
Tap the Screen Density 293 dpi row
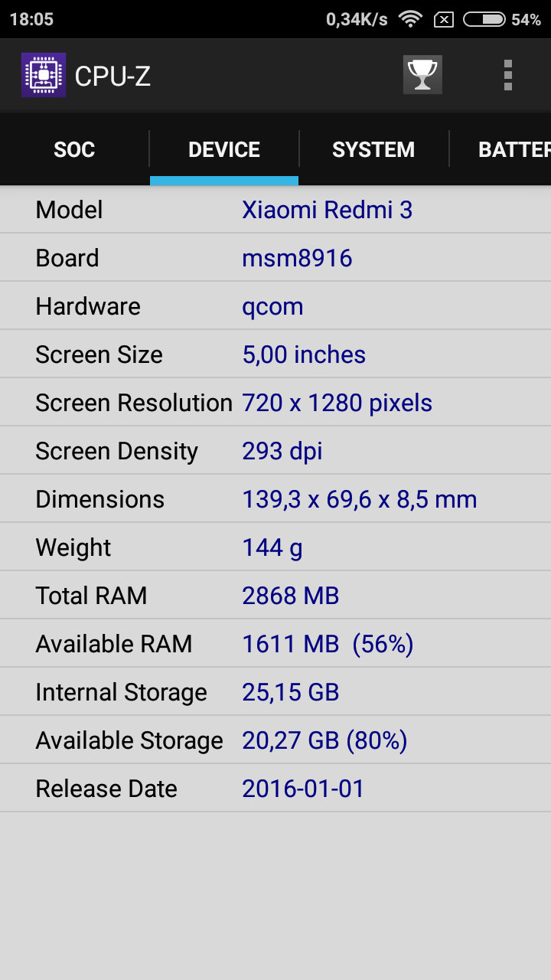(x=275, y=451)
